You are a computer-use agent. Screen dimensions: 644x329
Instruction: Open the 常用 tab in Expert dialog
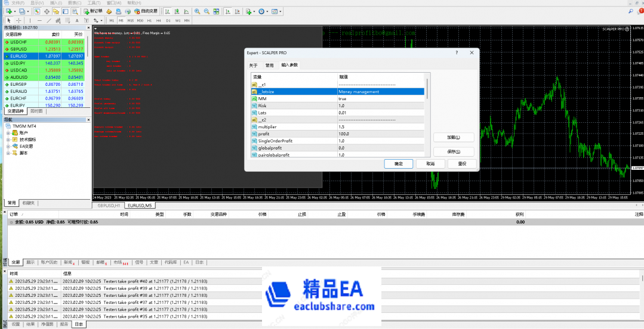tap(269, 65)
